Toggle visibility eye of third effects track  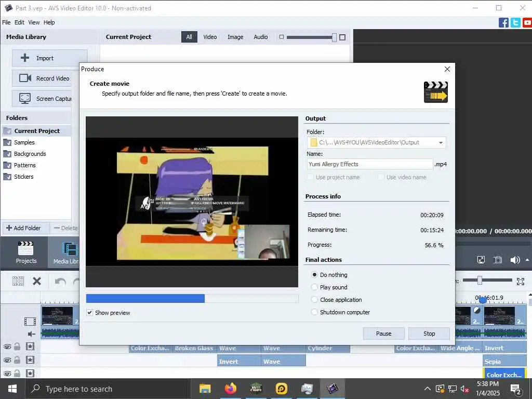[x=7, y=374]
